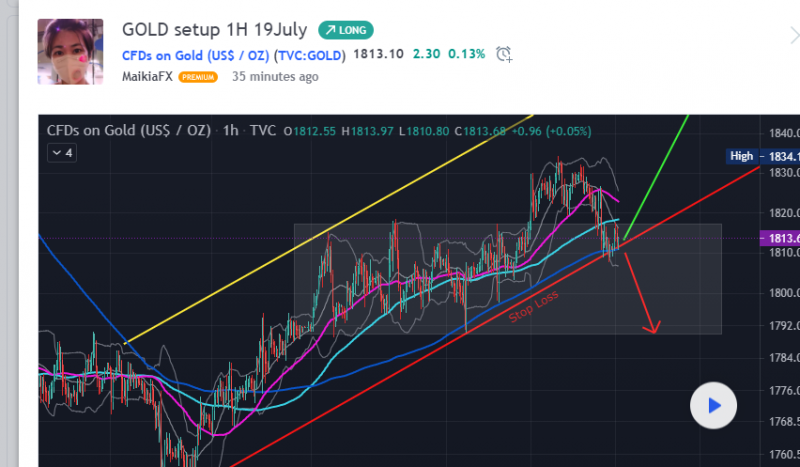Click the 35 minutes ago timestamp
This screenshot has width=800, height=467.
coord(275,77)
